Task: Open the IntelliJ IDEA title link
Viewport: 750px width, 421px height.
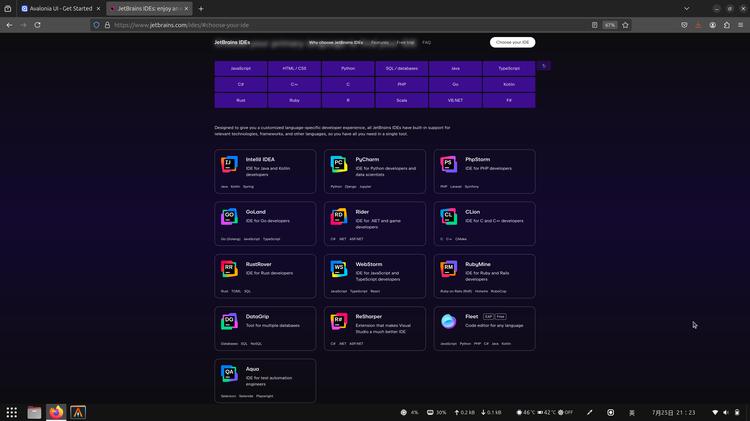Action: point(260,159)
